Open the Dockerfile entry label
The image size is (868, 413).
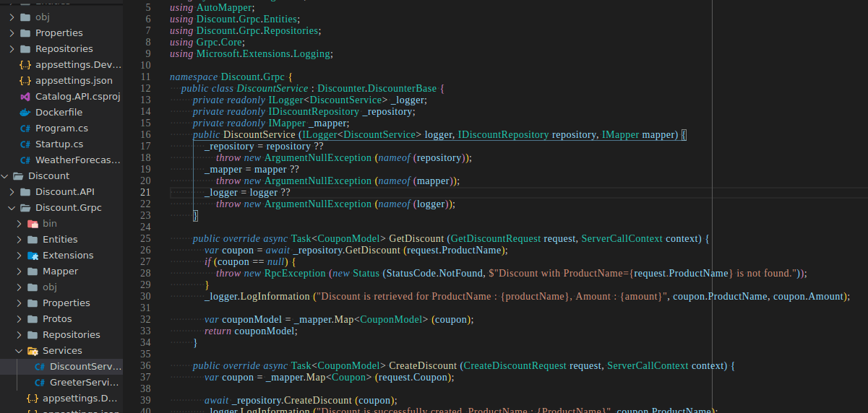(59, 112)
